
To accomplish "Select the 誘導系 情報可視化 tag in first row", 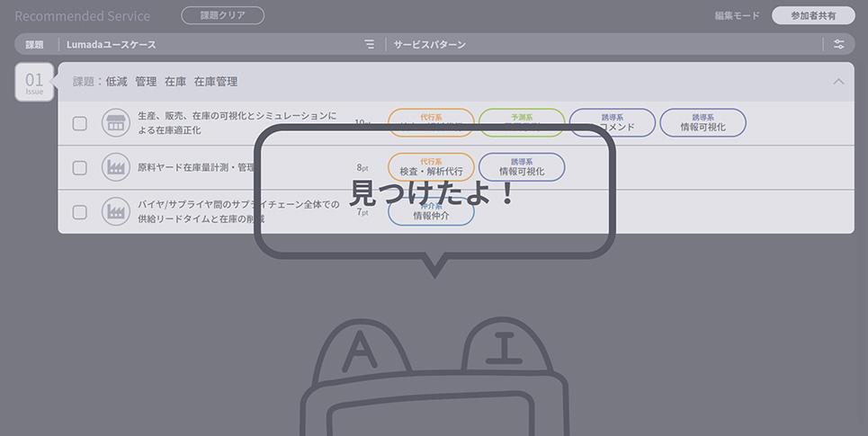I will [702, 123].
